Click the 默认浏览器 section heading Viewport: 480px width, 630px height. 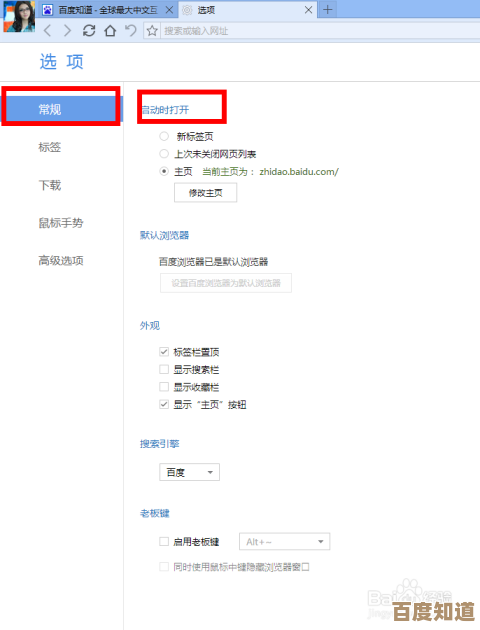164,235
